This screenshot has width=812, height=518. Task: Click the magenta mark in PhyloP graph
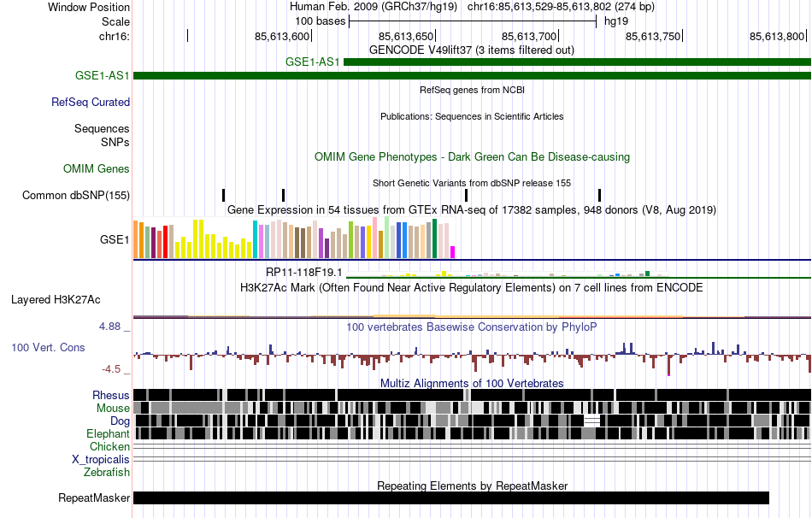click(x=669, y=374)
